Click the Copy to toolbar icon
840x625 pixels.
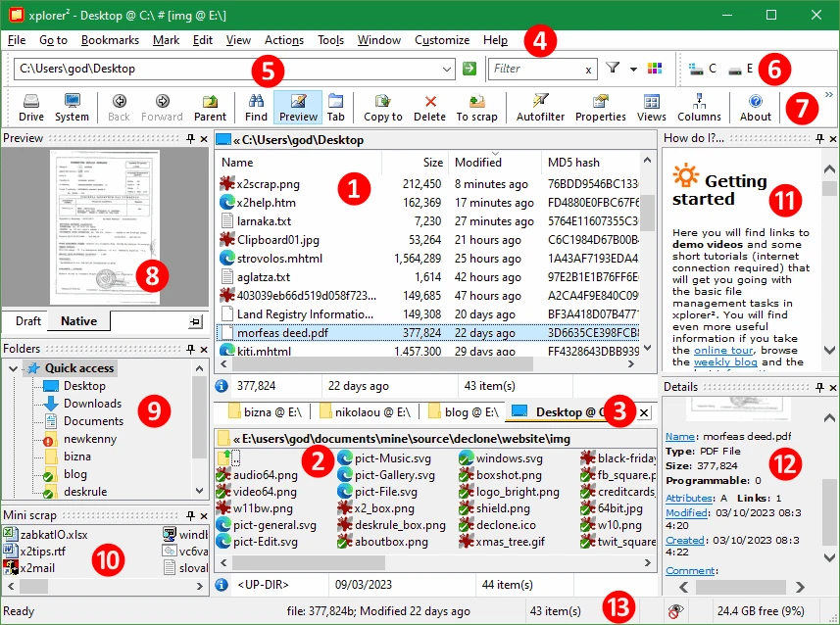click(x=382, y=107)
